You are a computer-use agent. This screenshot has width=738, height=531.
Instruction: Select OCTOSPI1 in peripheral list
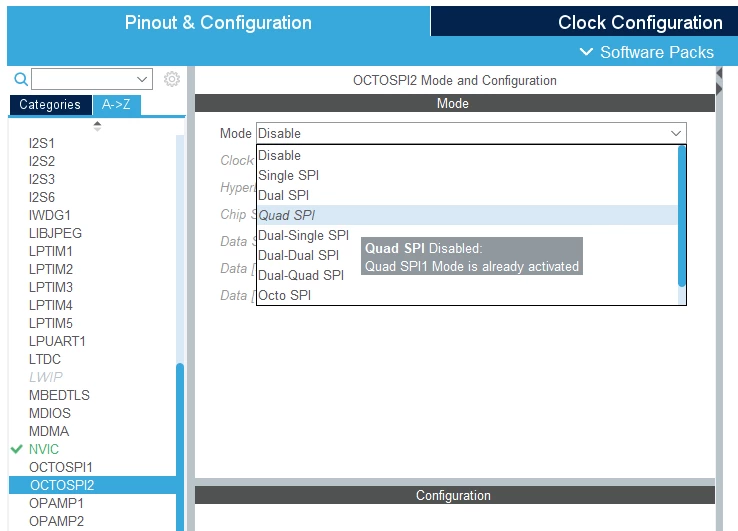pos(60,467)
